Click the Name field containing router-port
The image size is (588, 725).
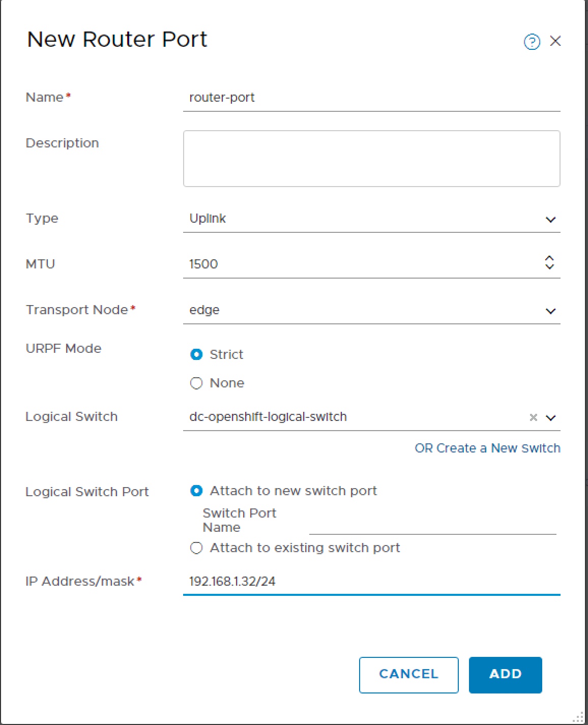pos(356,98)
